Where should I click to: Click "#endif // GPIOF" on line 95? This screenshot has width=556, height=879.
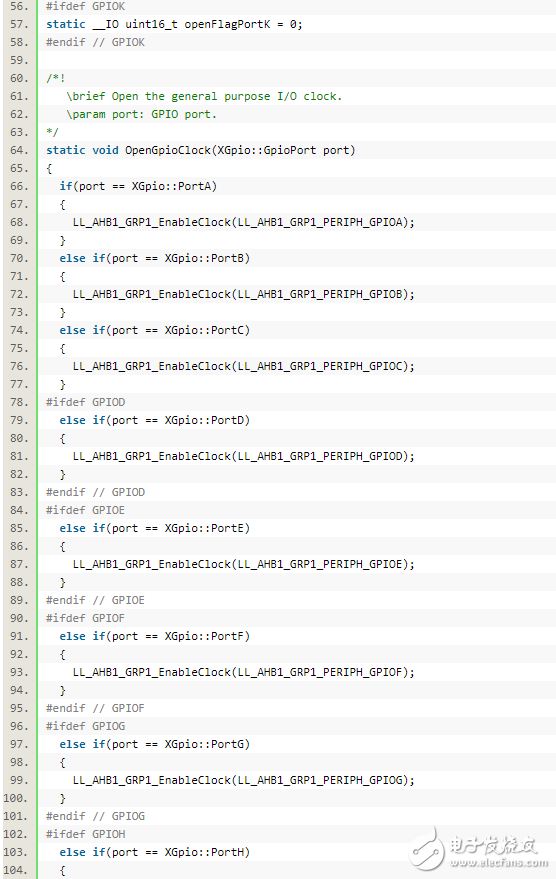pos(95,708)
